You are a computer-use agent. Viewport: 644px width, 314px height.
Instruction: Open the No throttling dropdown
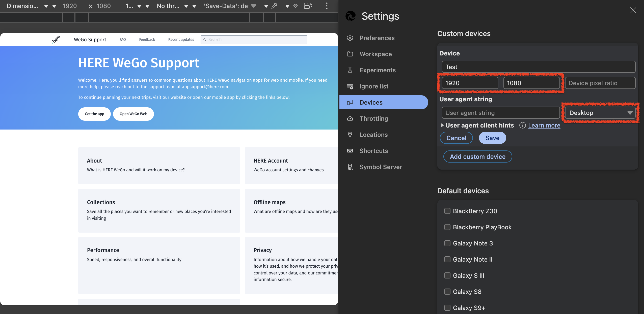176,6
